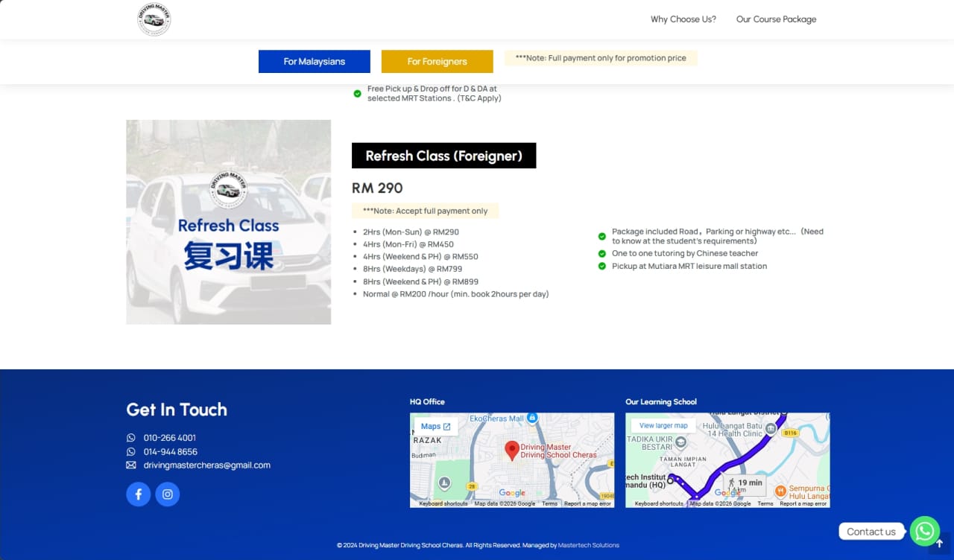Call phone number 010-266 4001

(x=170, y=438)
